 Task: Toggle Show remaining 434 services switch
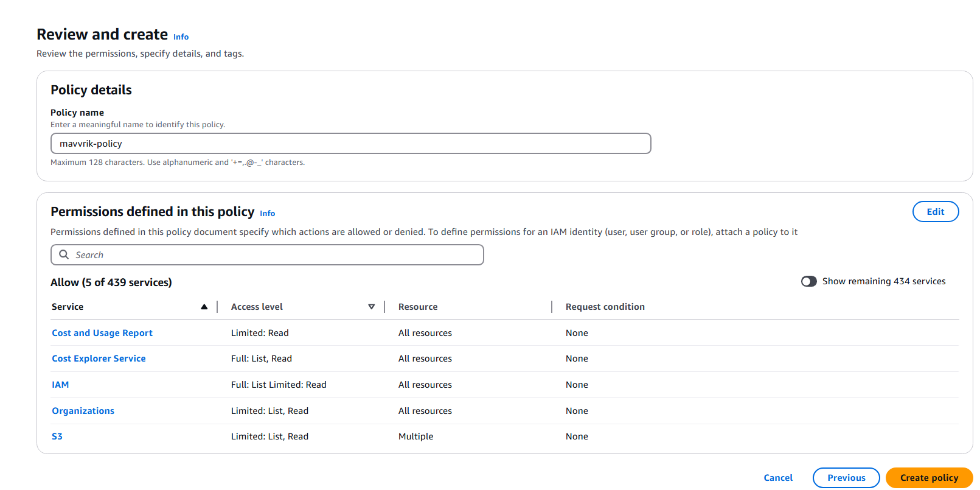pyautogui.click(x=808, y=281)
